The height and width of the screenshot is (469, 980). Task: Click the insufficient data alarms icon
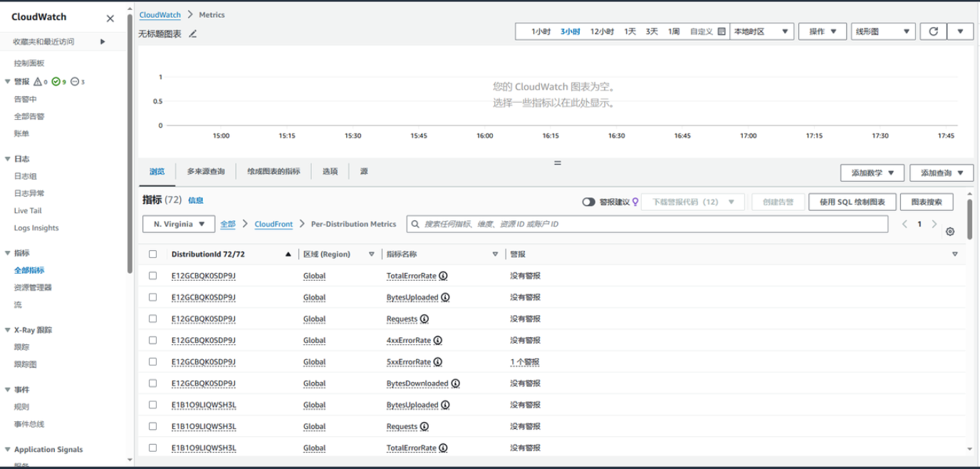[75, 81]
